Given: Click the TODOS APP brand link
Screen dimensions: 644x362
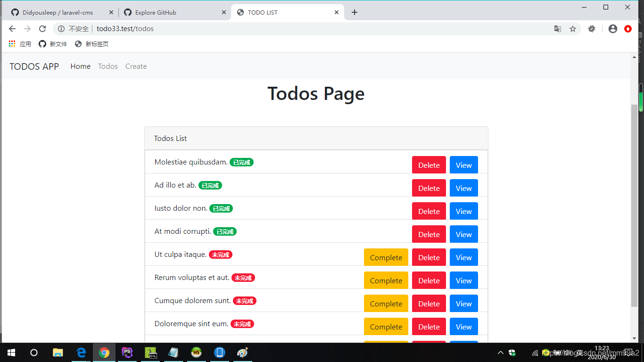Looking at the screenshot, I should tap(34, 66).
